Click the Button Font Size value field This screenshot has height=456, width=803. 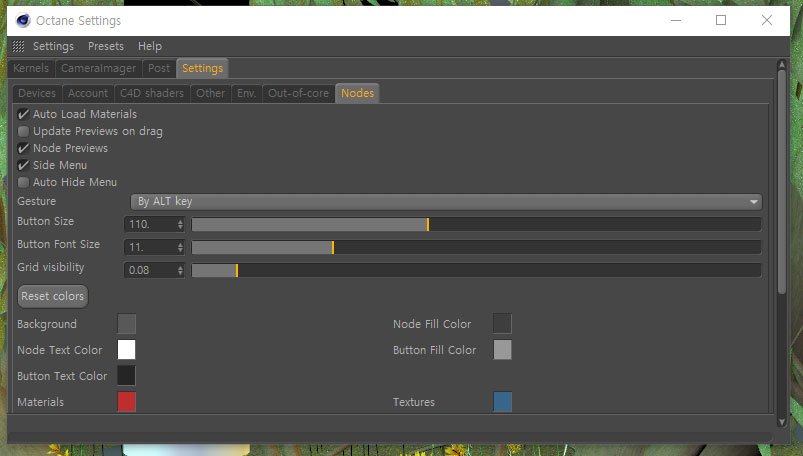(x=150, y=247)
